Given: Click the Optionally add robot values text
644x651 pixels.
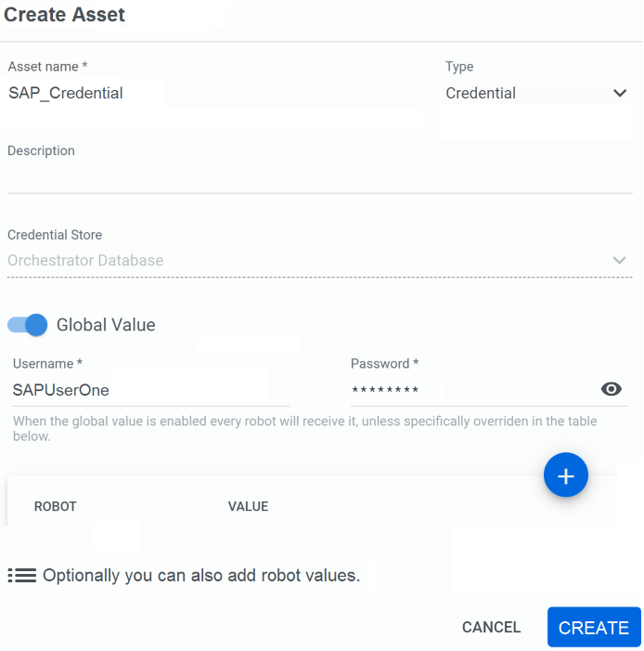Looking at the screenshot, I should pyautogui.click(x=201, y=576).
